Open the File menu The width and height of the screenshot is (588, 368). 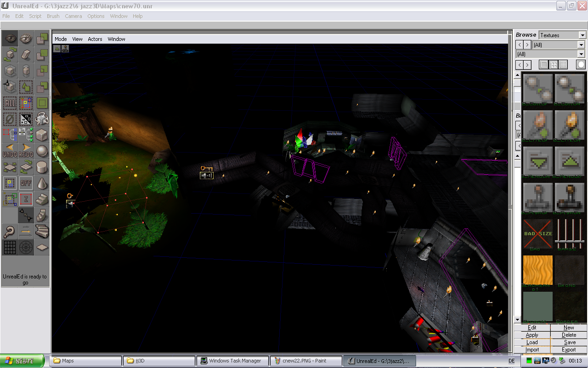(6, 16)
